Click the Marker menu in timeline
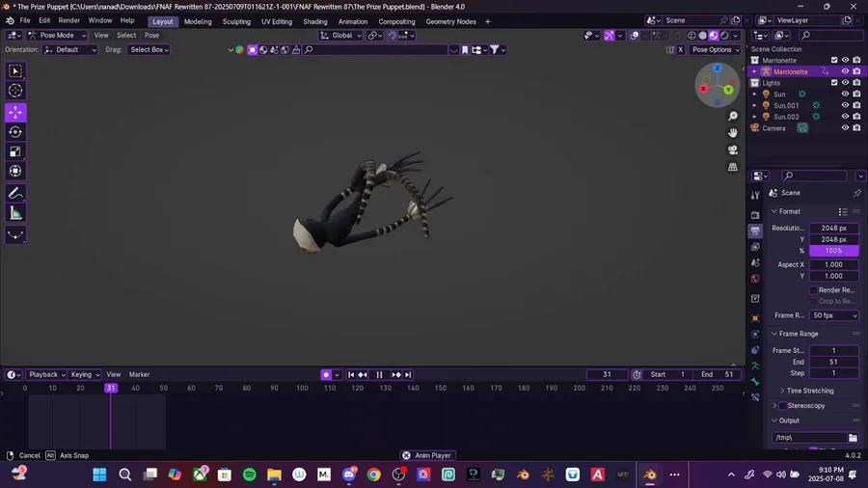The width and height of the screenshot is (868, 488). click(x=140, y=374)
